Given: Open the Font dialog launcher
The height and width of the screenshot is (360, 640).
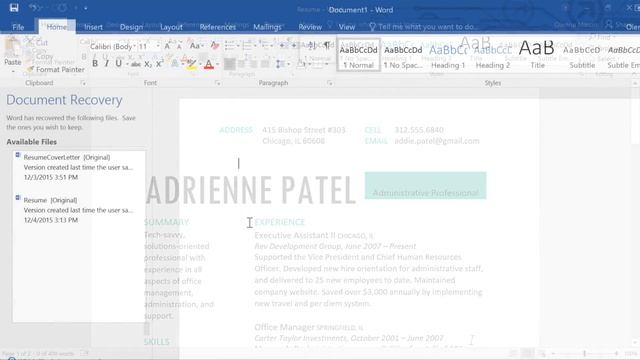Looking at the screenshot, I should [218, 83].
